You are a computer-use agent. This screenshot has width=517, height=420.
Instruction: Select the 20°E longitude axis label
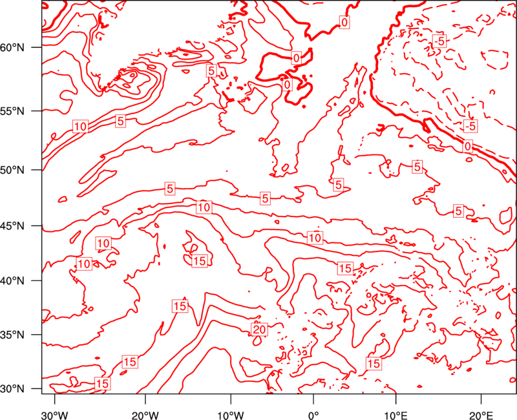point(481,415)
